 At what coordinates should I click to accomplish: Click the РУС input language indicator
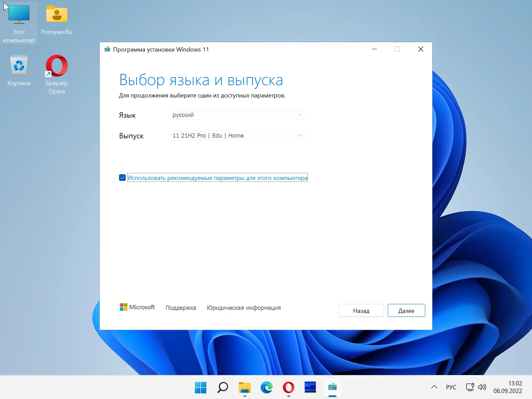(451, 387)
